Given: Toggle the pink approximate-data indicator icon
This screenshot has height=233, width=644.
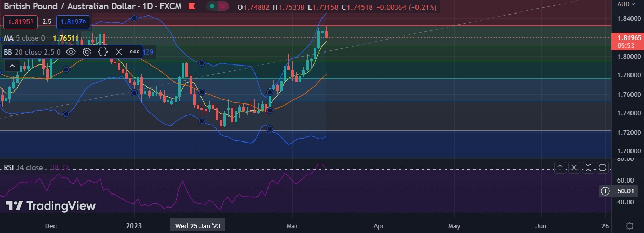Looking at the screenshot, I should click(x=223, y=7).
